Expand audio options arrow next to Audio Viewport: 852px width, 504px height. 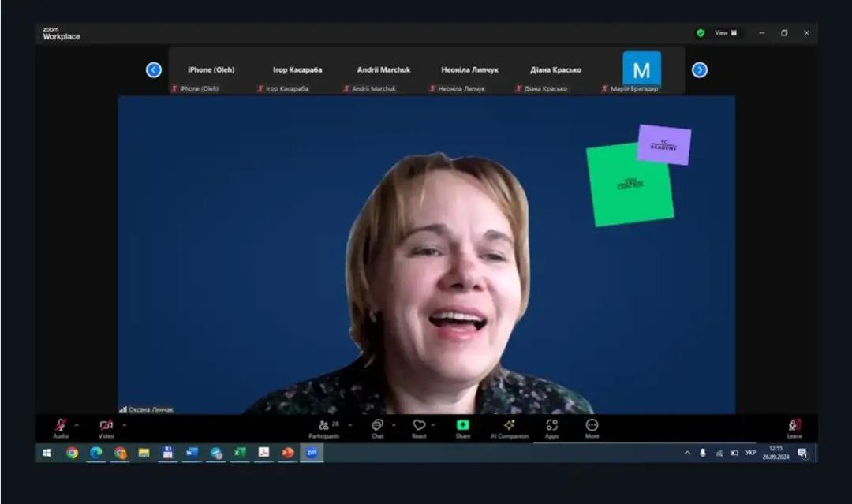click(77, 425)
